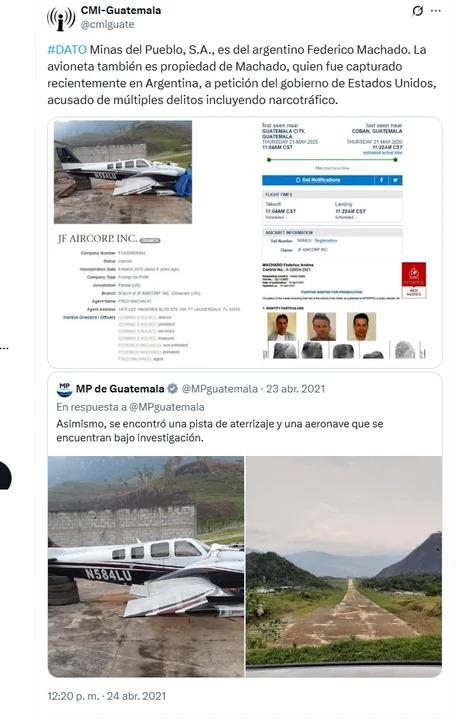Open the quoted MP de Guatemala account name

pyautogui.click(x=120, y=389)
